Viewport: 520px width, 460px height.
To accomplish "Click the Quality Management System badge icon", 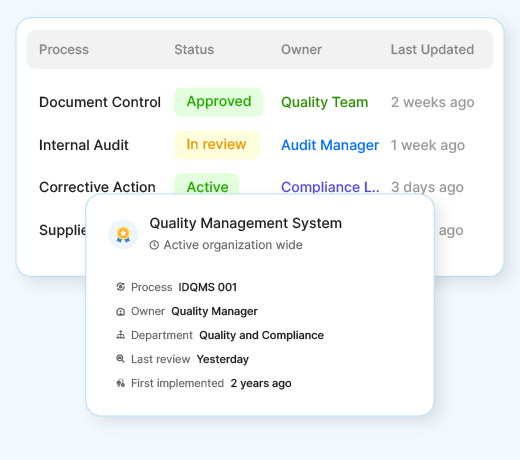I will (123, 234).
